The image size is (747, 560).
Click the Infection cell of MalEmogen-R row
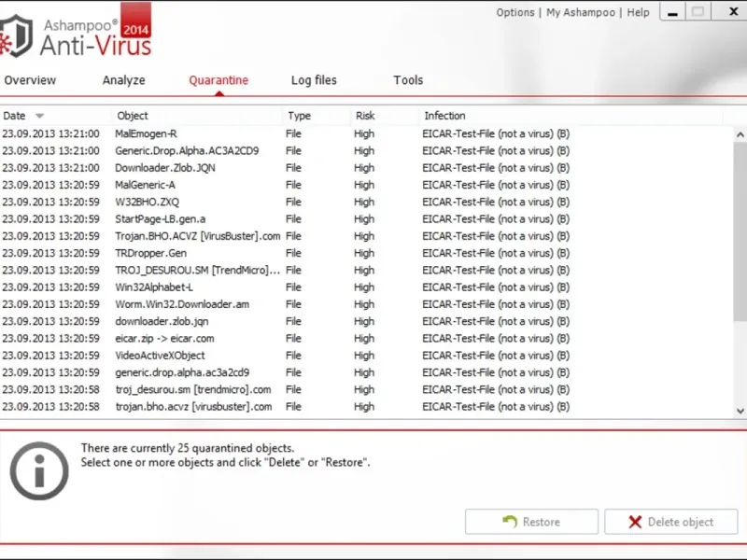point(496,133)
